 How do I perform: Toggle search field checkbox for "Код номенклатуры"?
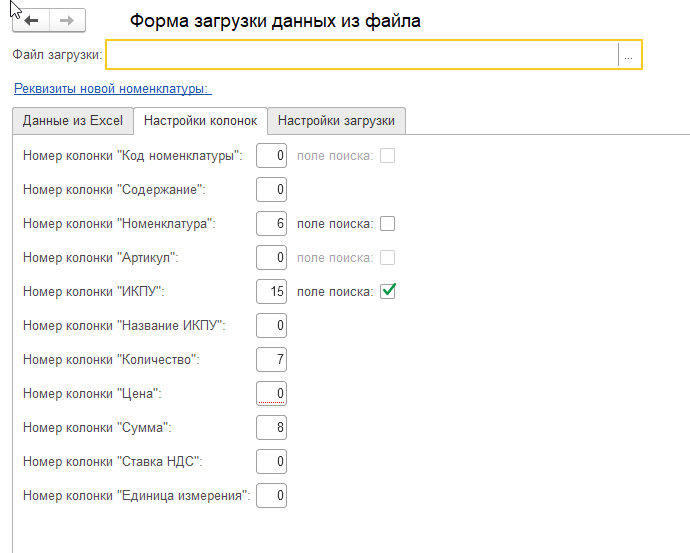[x=388, y=155]
